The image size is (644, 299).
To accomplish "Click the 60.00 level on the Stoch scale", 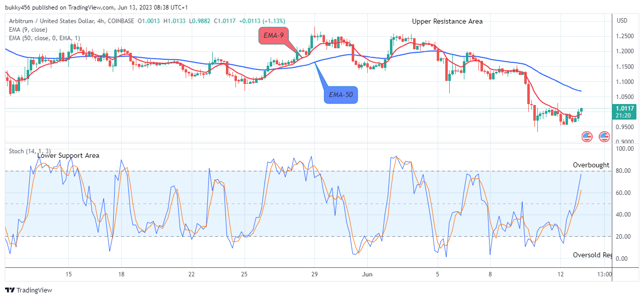I will point(623,193).
